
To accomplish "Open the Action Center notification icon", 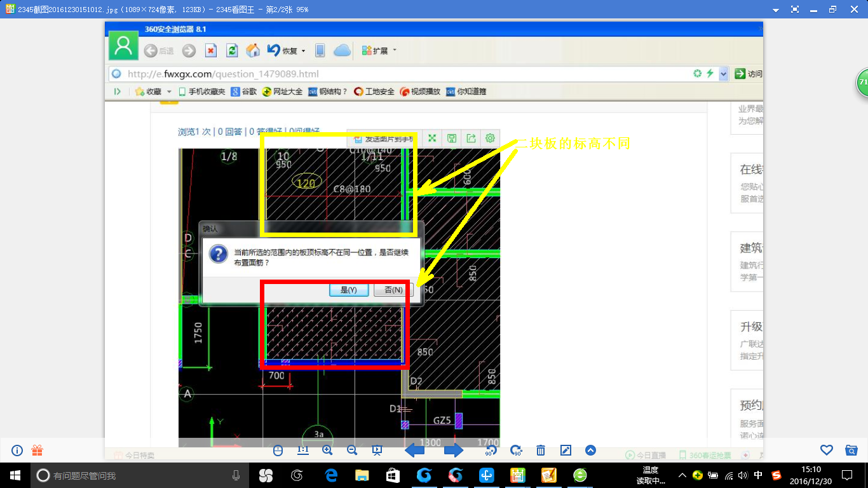I will [846, 475].
